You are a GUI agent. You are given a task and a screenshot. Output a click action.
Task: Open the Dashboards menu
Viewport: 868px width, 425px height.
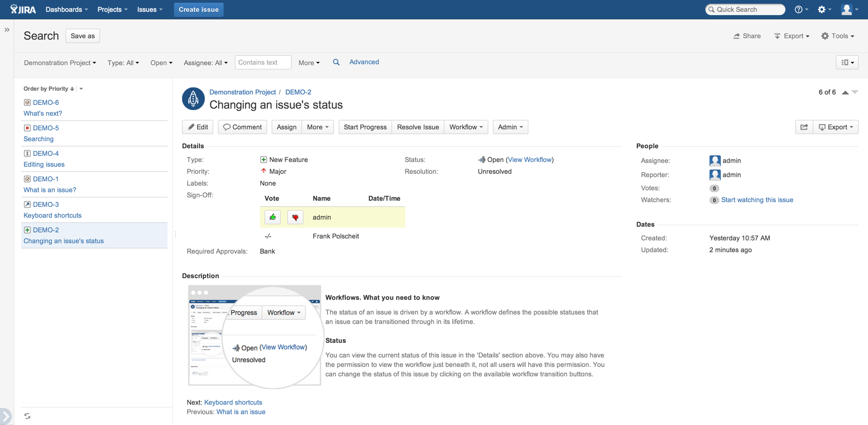tap(66, 9)
